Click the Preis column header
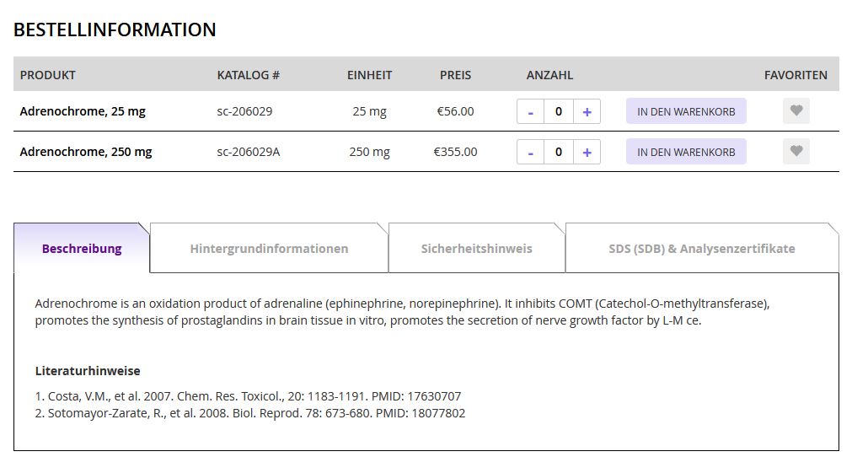Screen dimensions: 868x473 [x=455, y=75]
